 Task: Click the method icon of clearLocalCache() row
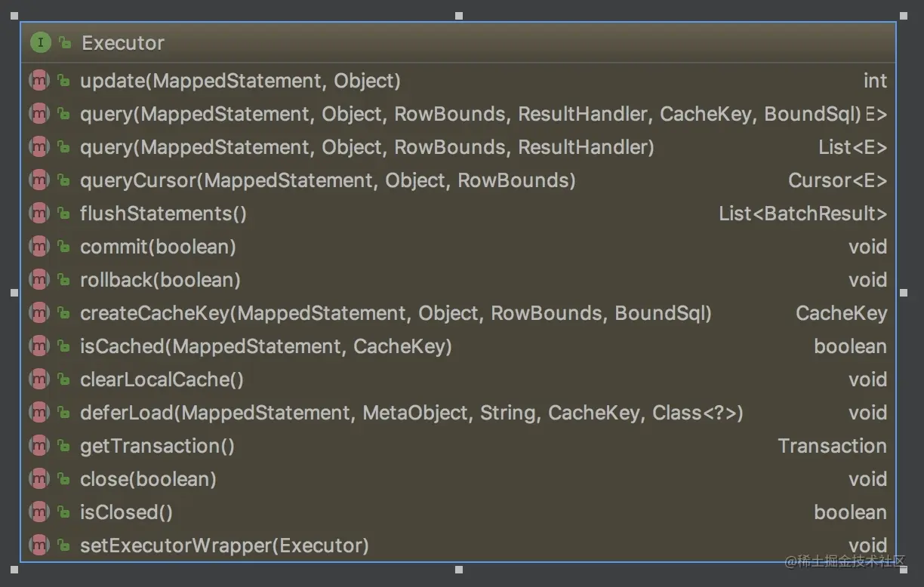(x=38, y=380)
